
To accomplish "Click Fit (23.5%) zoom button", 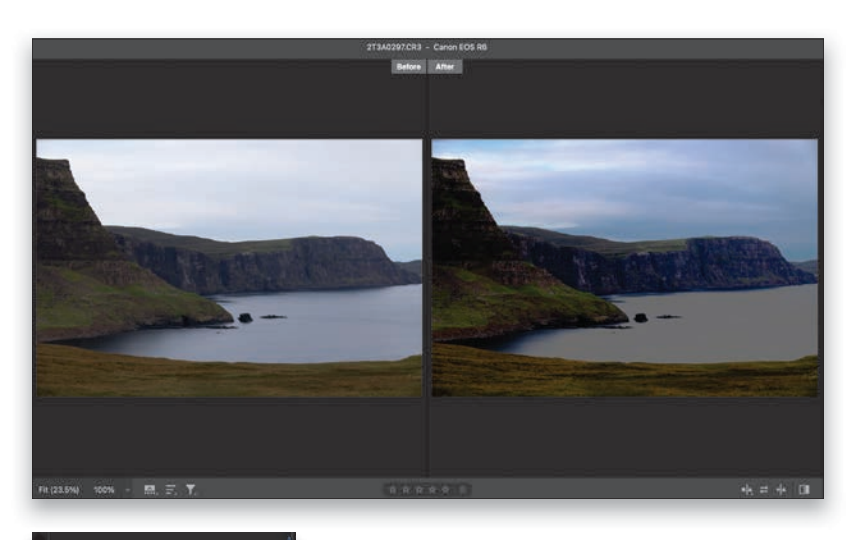I will coord(57,490).
